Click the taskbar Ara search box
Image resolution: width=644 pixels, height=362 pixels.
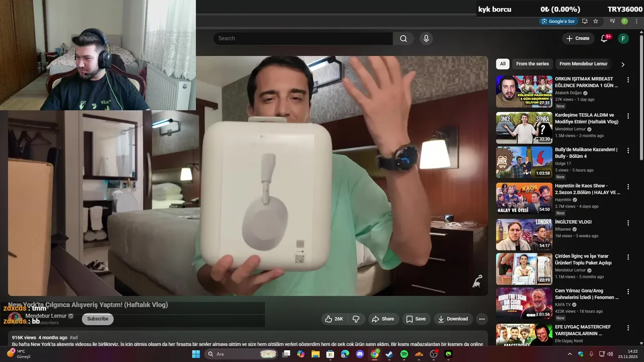tap(242, 354)
